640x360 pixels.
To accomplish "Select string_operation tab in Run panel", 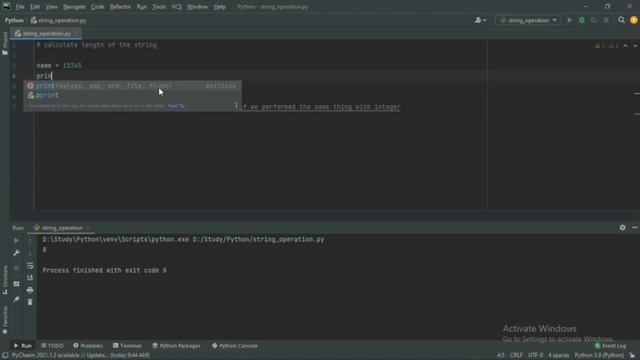I will pos(61,228).
